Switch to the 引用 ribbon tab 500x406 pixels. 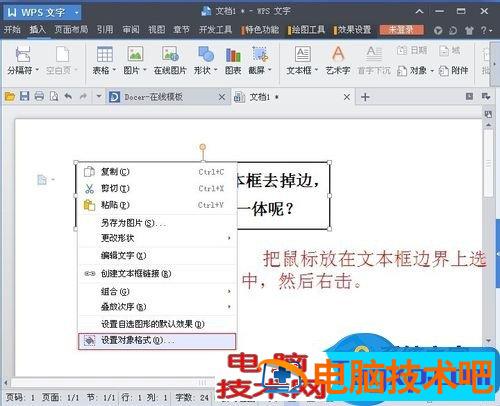[x=105, y=30]
